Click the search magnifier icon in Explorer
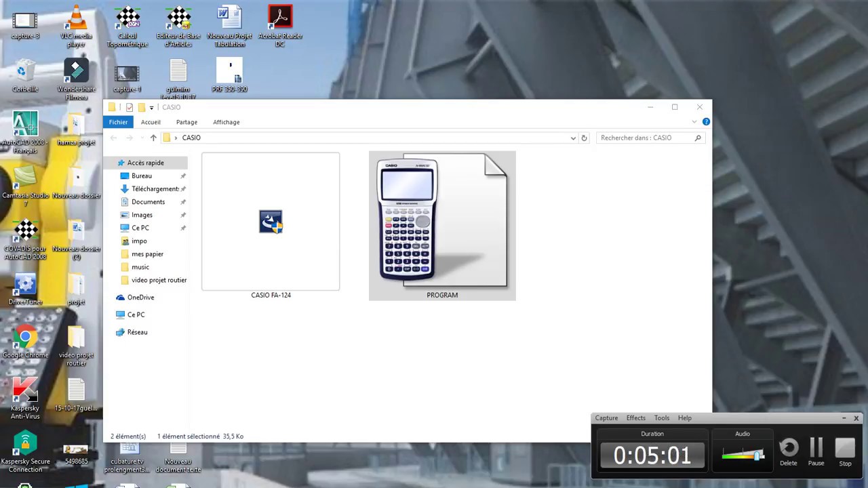The width and height of the screenshot is (868, 488). (698, 138)
